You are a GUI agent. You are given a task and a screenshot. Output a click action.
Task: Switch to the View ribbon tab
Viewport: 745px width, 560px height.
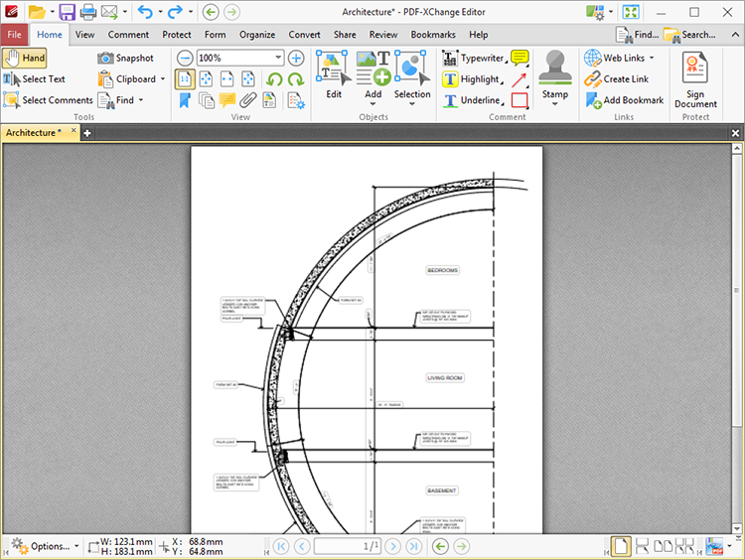click(84, 35)
